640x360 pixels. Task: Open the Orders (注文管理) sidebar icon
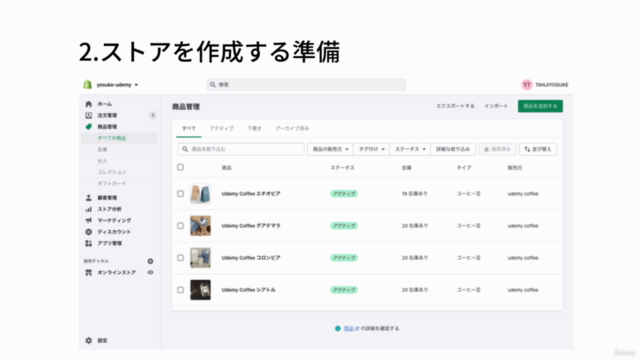coord(89,116)
